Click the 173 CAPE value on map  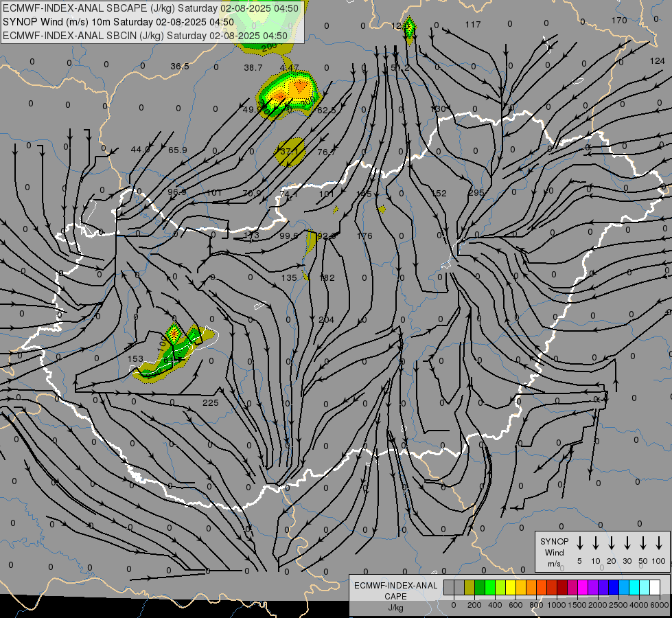(251, 235)
